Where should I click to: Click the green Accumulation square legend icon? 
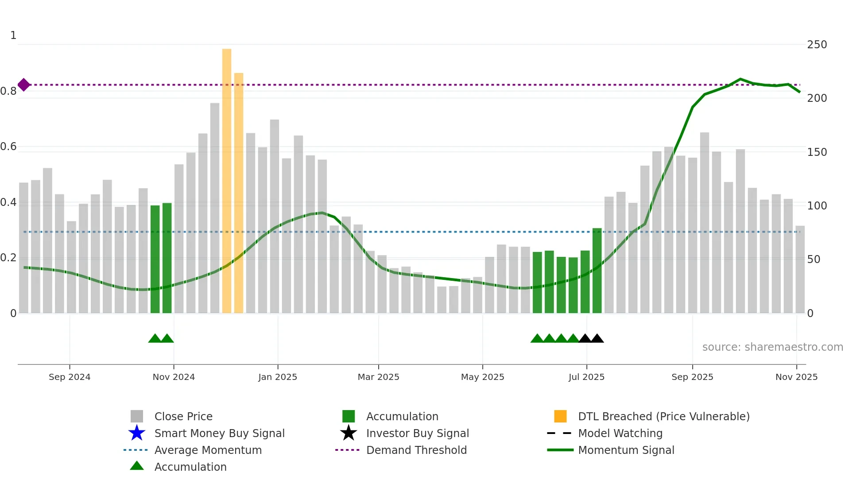349,416
